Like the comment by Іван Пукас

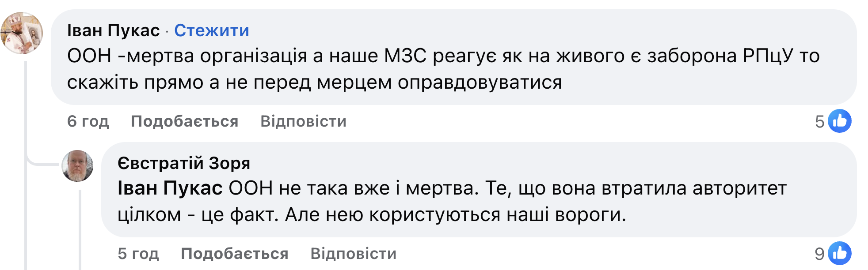point(184,121)
